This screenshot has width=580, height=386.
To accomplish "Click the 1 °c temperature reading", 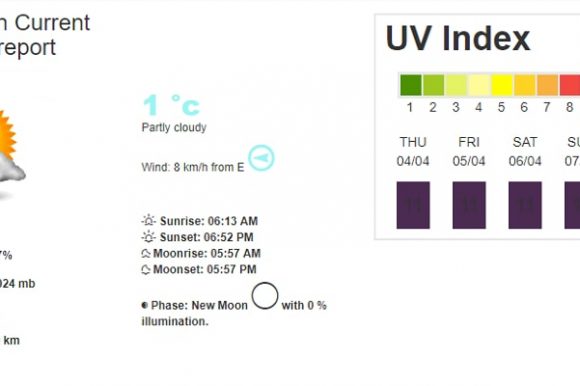I will pyautogui.click(x=171, y=105).
